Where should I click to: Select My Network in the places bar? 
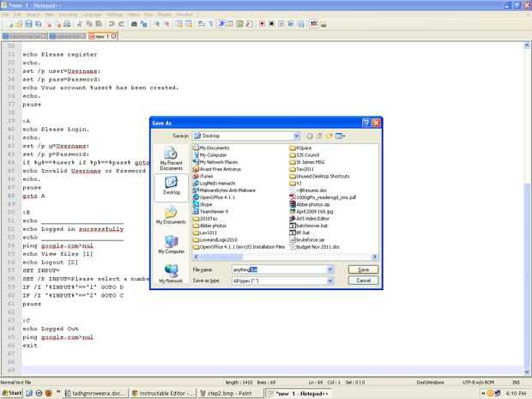click(171, 274)
